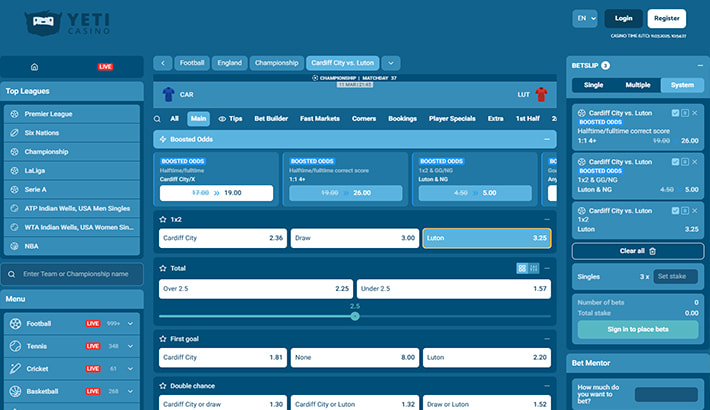The width and height of the screenshot is (710, 410).
Task: Minimize the Betslip panel
Action: [700, 66]
